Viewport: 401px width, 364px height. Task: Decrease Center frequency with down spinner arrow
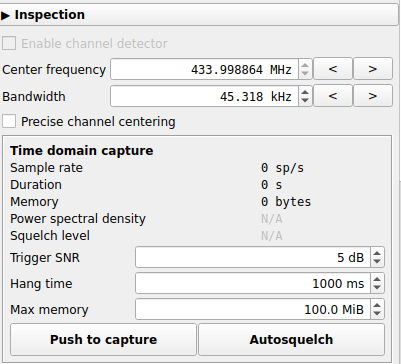(305, 74)
